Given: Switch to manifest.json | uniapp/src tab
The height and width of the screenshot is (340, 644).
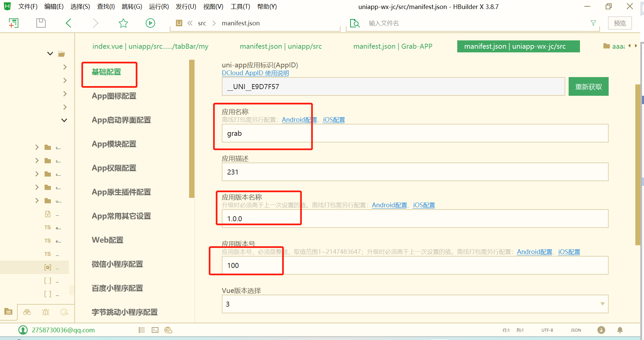Looking at the screenshot, I should pos(281,46).
